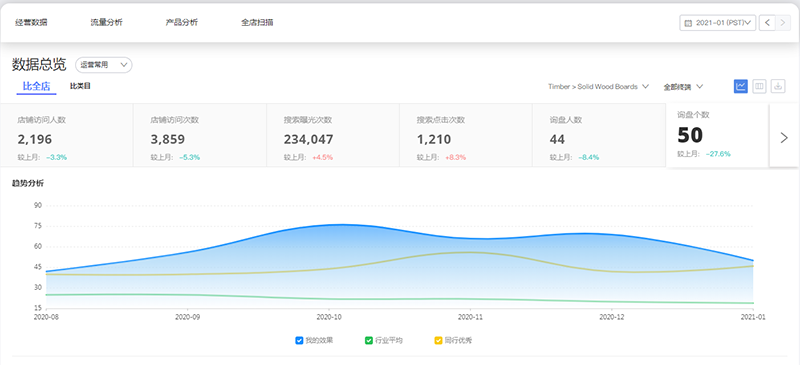Go to next month arrow
Image resolution: width=800 pixels, height=365 pixels.
783,23
